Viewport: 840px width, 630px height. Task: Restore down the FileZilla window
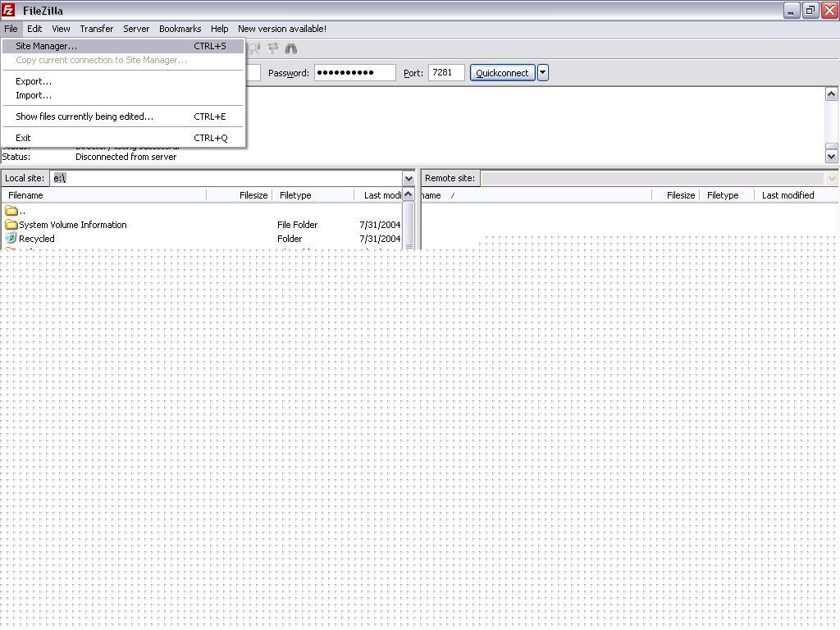click(x=810, y=10)
